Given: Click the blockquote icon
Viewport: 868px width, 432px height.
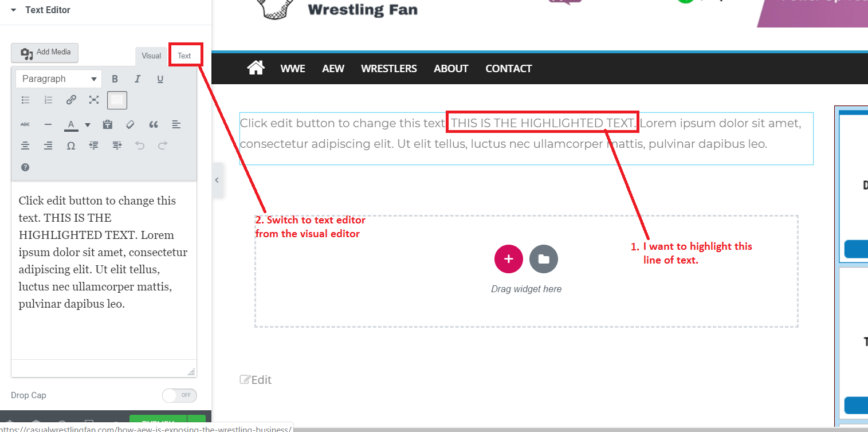Looking at the screenshot, I should point(154,124).
